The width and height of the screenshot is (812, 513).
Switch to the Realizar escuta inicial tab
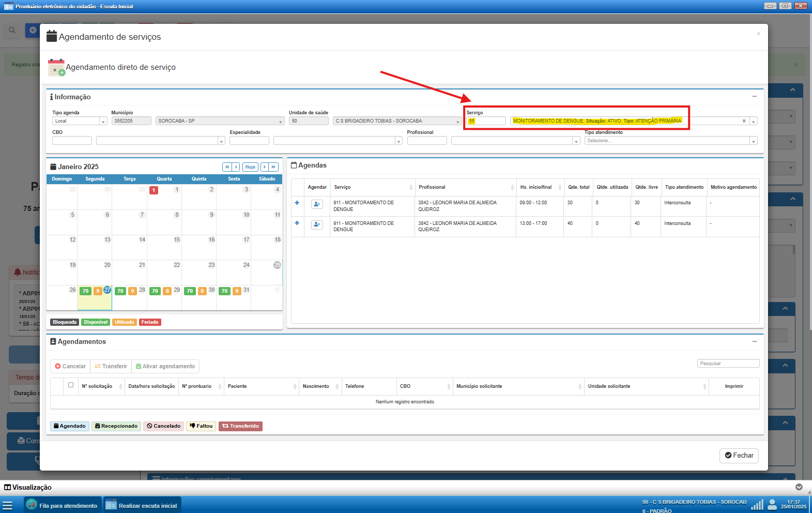[142, 506]
